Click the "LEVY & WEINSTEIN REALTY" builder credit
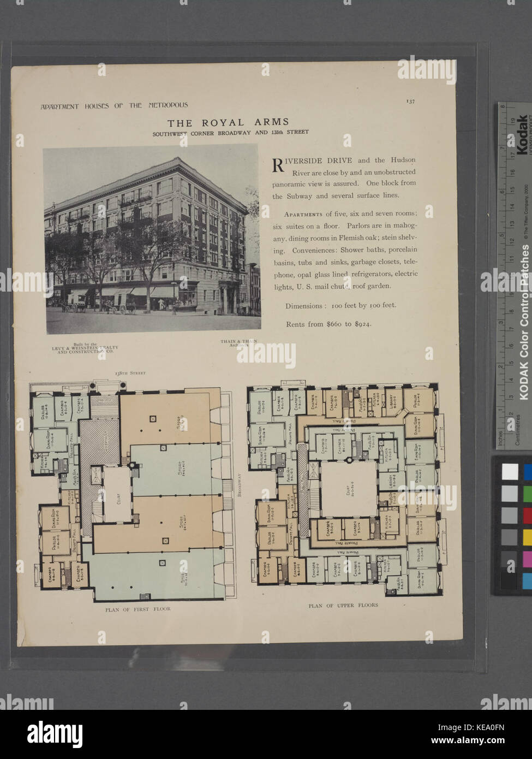Screen dimensions: 532x759 [85, 348]
